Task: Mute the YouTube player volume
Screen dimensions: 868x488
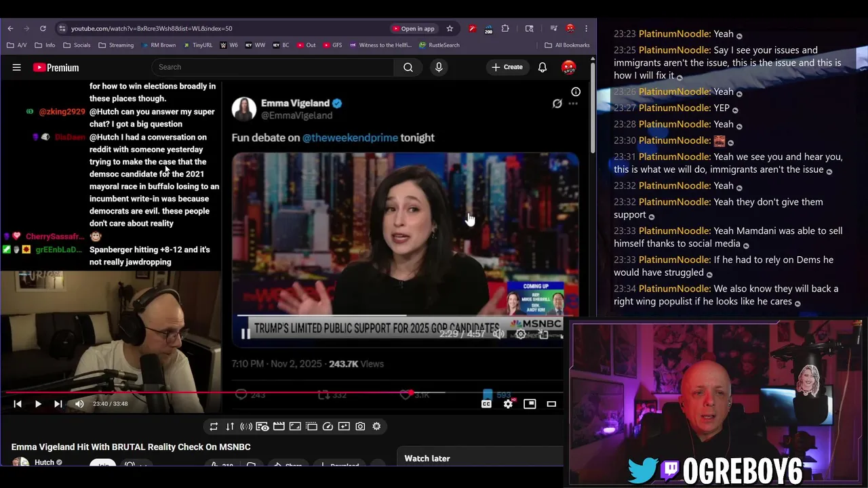Action: pos(79,404)
